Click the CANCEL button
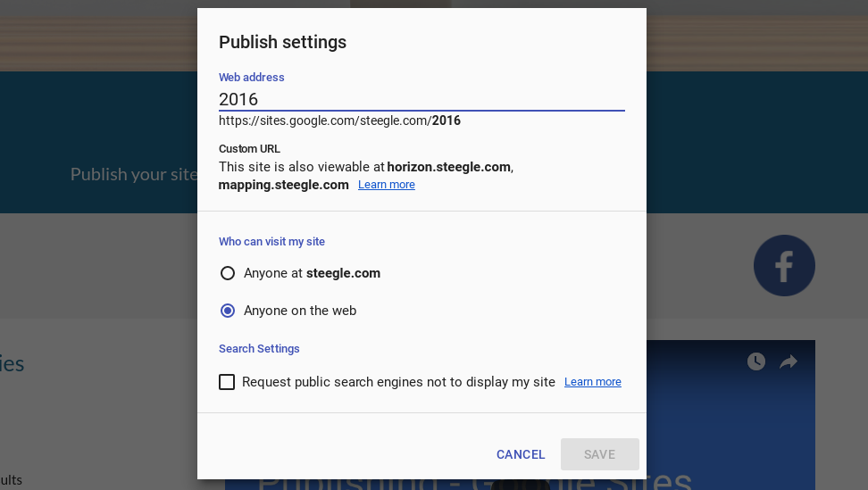The height and width of the screenshot is (490, 868). 521,454
